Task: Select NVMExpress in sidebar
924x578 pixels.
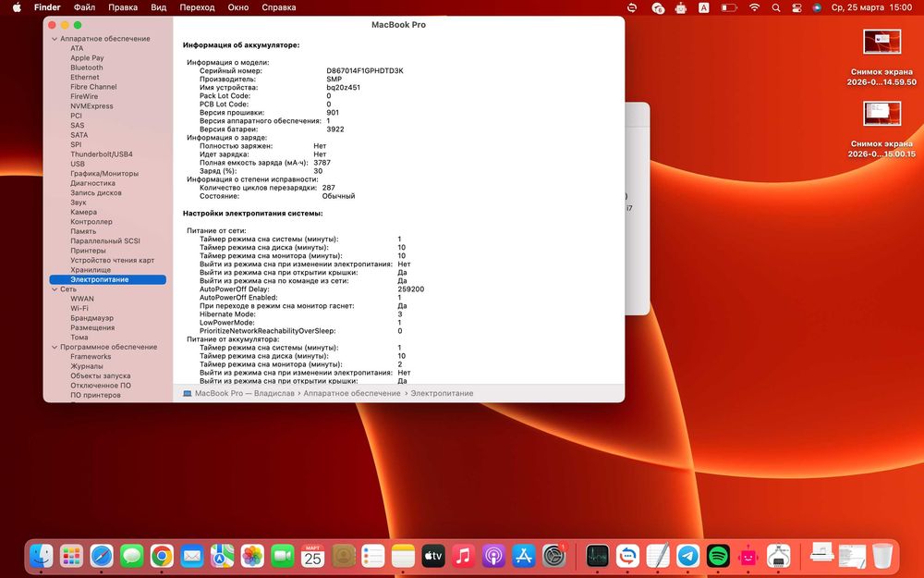Action: (x=91, y=106)
